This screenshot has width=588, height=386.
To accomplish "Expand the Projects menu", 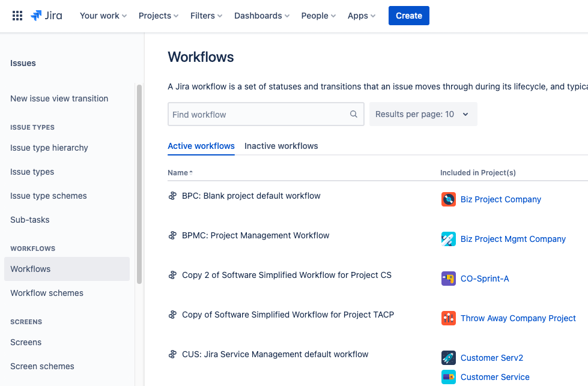I will tap(158, 16).
